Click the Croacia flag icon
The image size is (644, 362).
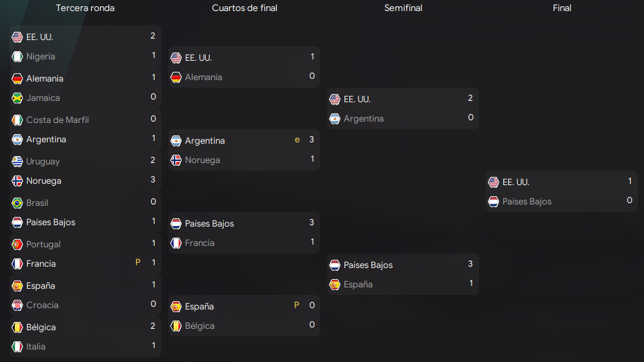[17, 305]
